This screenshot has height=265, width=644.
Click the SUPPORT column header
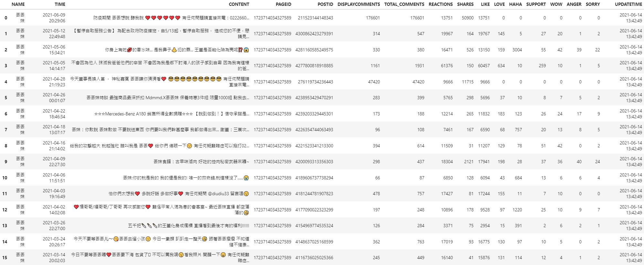pyautogui.click(x=536, y=4)
